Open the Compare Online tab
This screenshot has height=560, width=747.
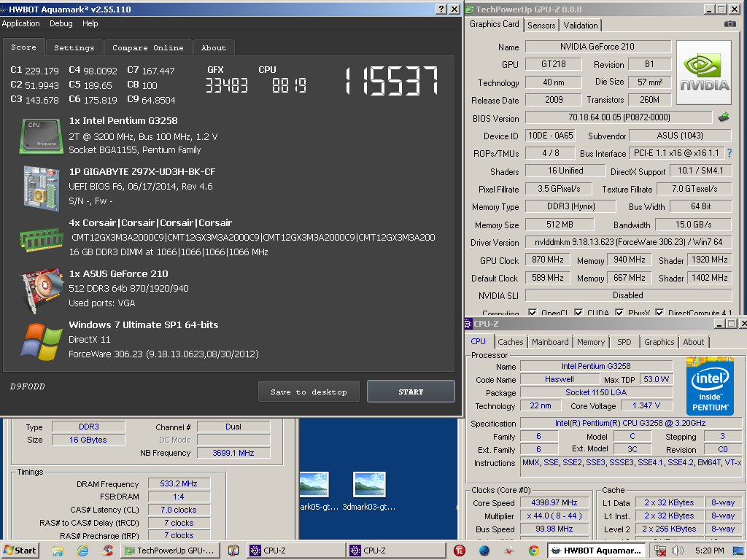pos(147,47)
